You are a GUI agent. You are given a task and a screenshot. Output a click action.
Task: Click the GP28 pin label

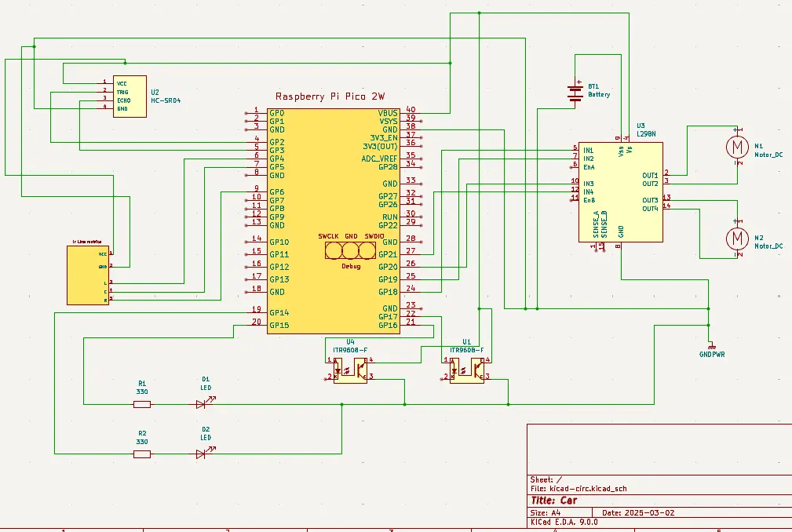[389, 167]
